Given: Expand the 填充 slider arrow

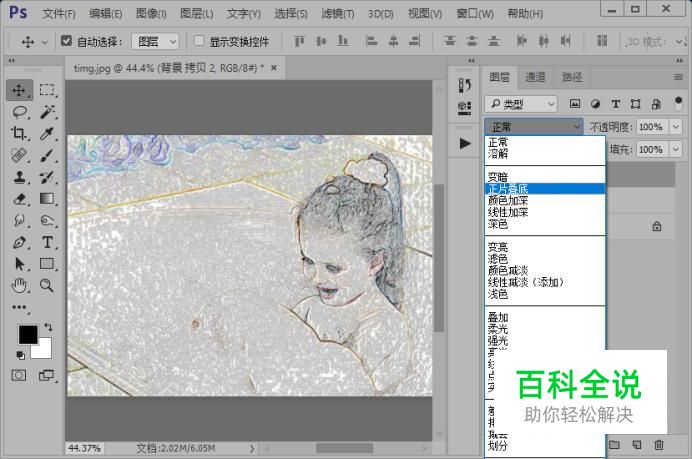Looking at the screenshot, I should point(676,149).
